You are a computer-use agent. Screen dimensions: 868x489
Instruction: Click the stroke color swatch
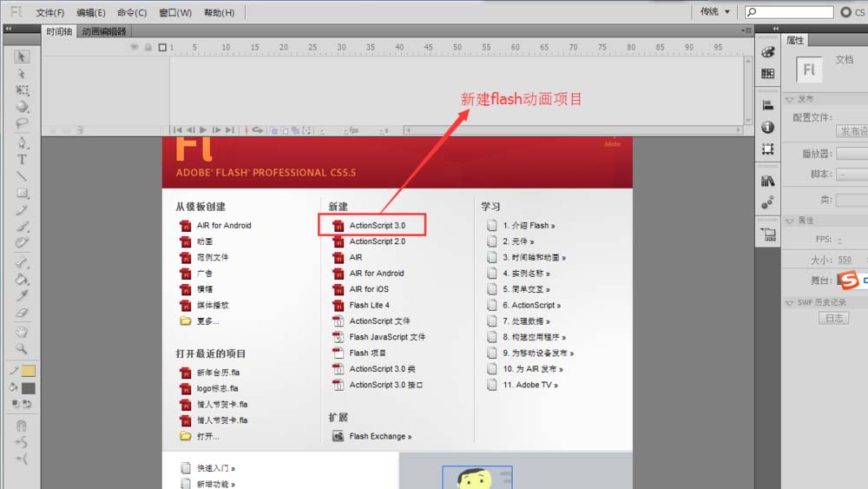point(29,371)
